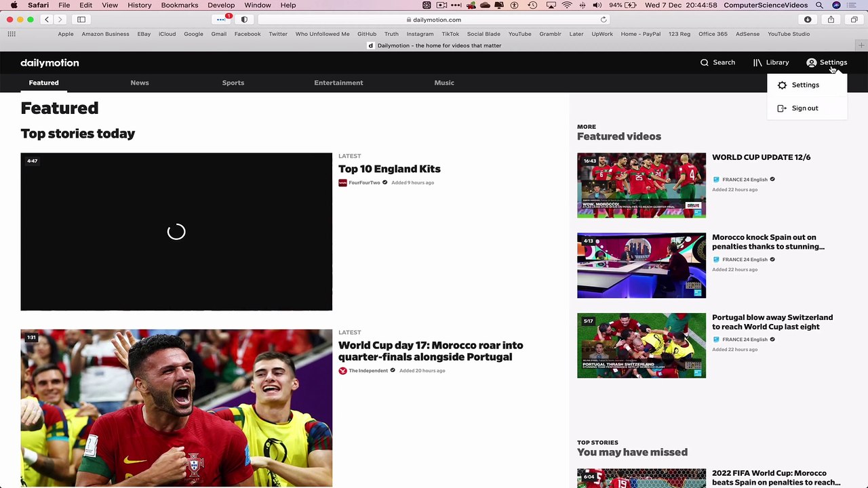
Task: Open Spotlight search in menu bar
Action: pyautogui.click(x=819, y=5)
